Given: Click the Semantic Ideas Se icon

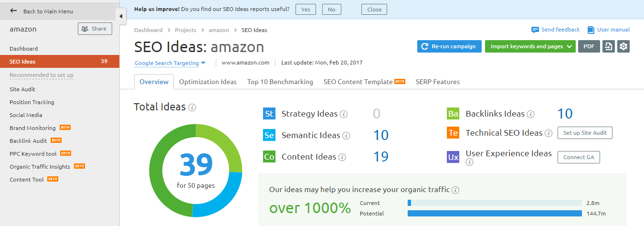Looking at the screenshot, I should coord(269,135).
